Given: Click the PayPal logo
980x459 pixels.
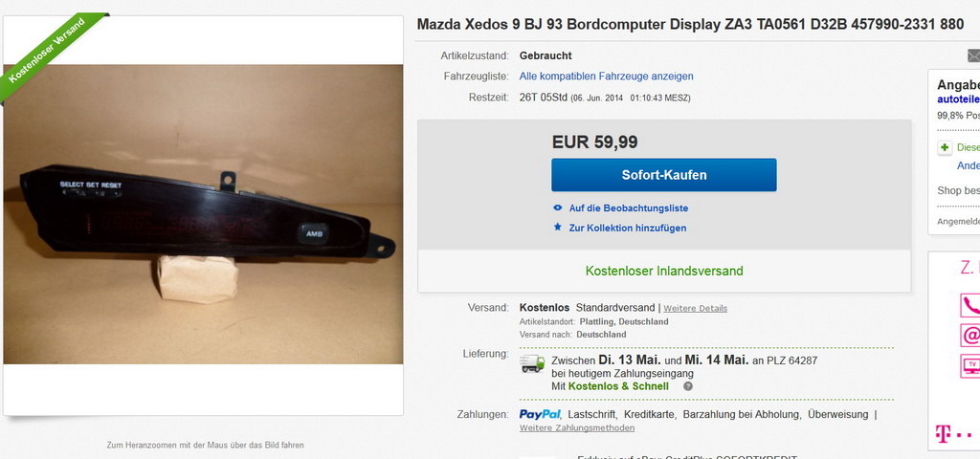Looking at the screenshot, I should click(540, 414).
